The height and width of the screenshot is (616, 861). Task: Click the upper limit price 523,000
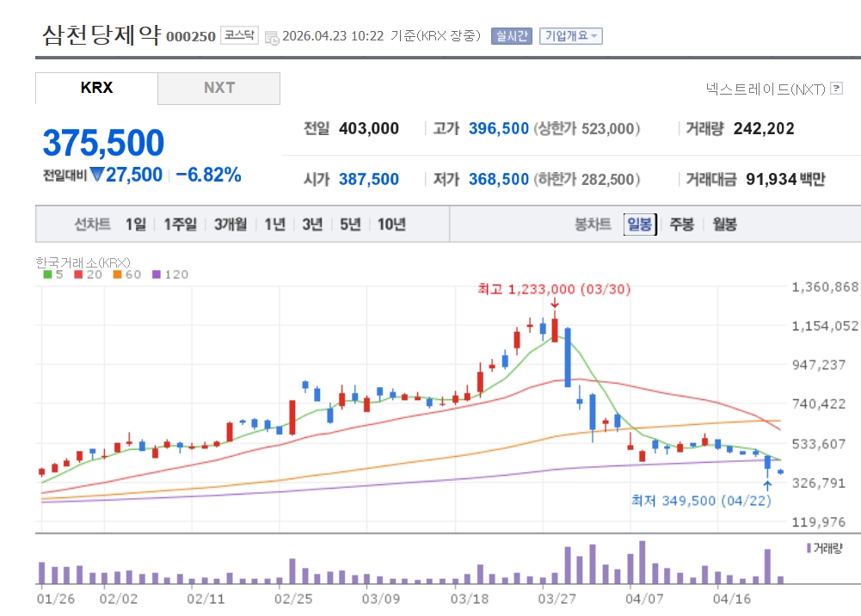click(x=608, y=128)
